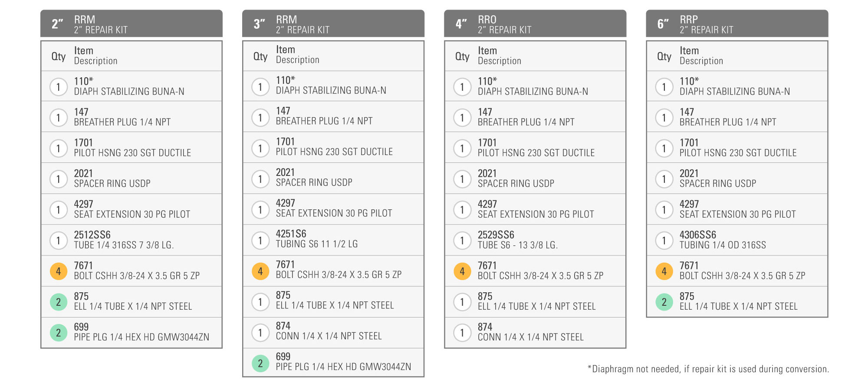Click 874 CONN row in 4" kit
Screen dimensions: 868x387
point(535,332)
